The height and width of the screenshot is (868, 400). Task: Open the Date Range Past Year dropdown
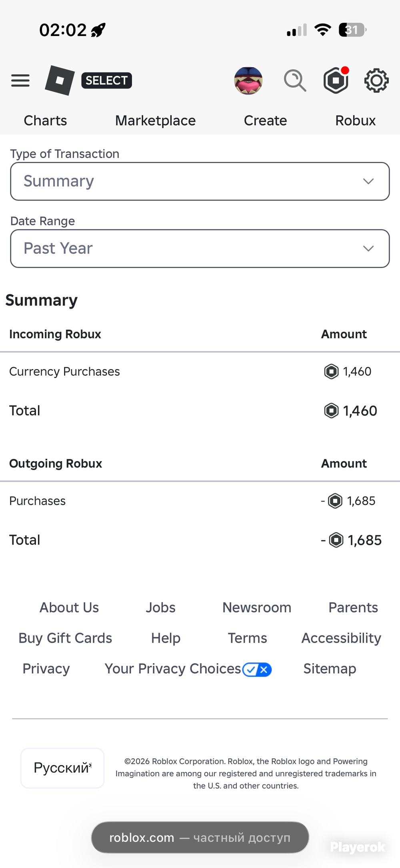pyautogui.click(x=200, y=249)
